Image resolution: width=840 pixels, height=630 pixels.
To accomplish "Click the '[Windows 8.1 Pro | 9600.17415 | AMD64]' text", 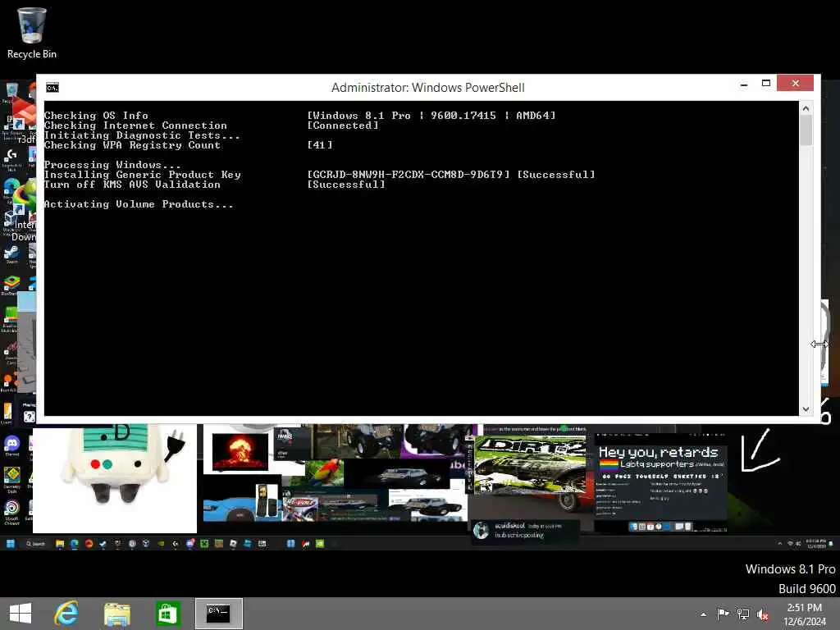I will pyautogui.click(x=431, y=115).
